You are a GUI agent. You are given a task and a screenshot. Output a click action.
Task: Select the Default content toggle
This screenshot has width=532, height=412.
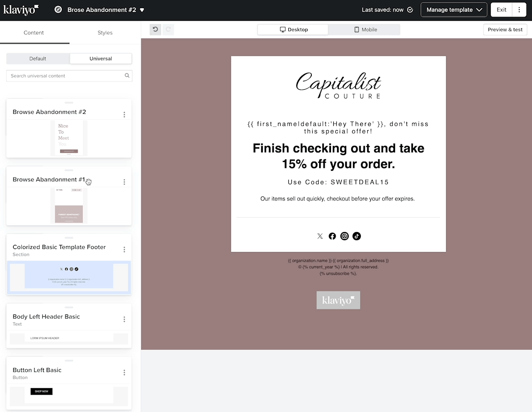(x=38, y=59)
